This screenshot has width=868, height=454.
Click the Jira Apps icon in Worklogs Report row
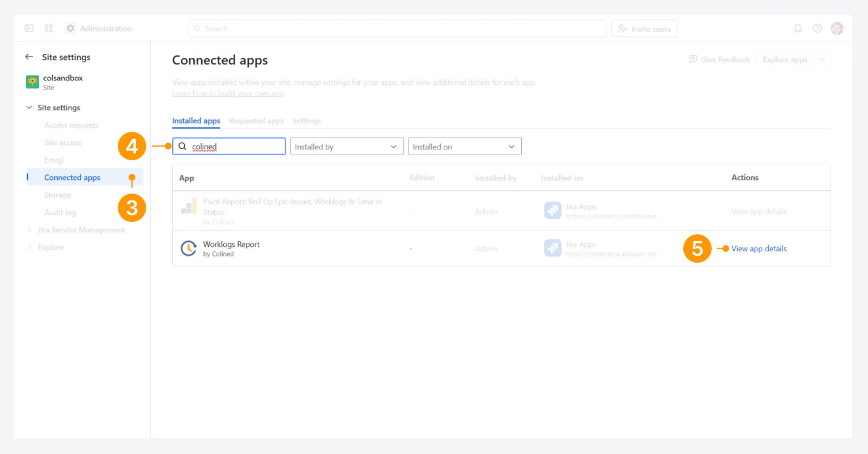point(552,248)
